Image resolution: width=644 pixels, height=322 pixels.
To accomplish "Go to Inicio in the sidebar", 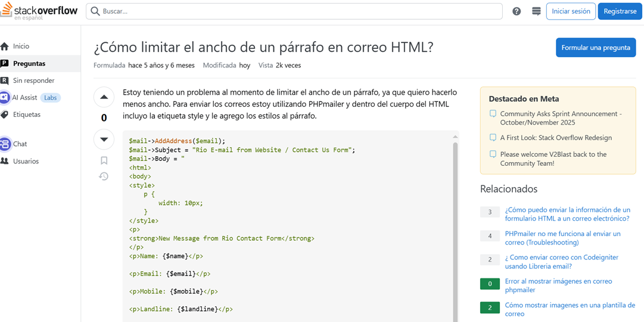I will 21,46.
